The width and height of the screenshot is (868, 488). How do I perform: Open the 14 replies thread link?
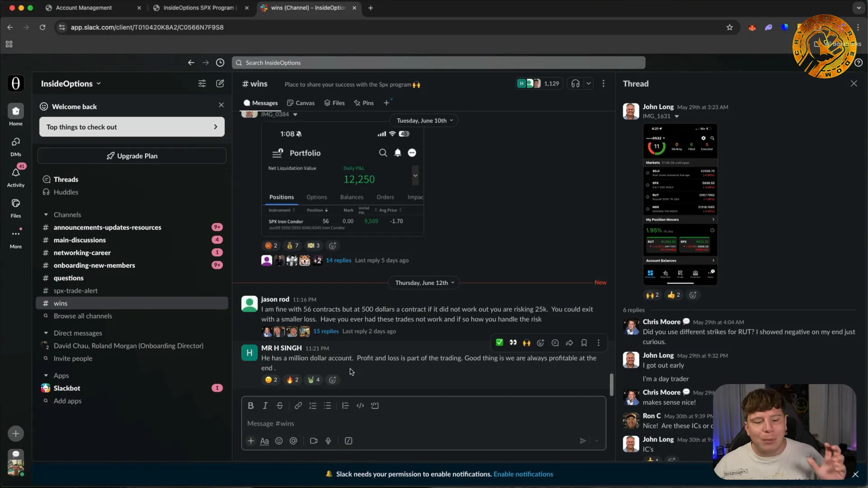tap(338, 260)
